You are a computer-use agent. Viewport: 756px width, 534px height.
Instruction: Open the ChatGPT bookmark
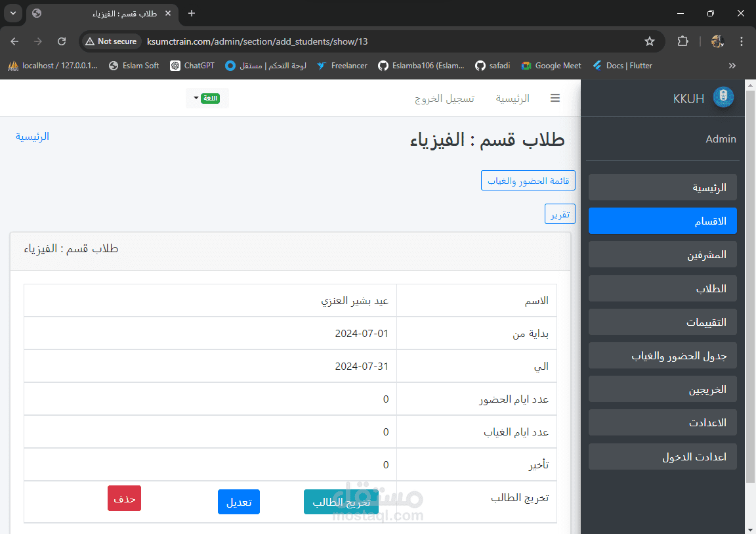click(192, 66)
